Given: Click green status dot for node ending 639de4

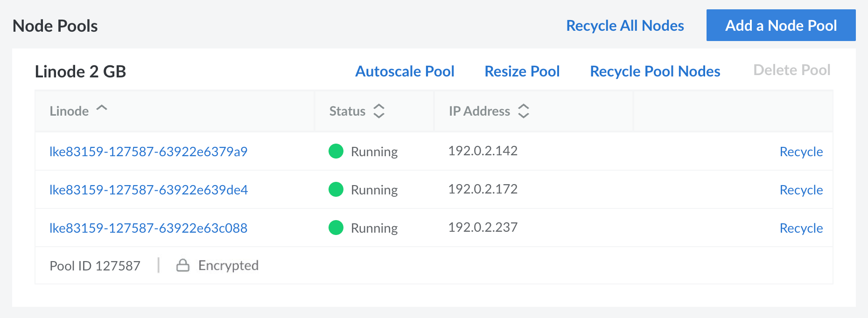Looking at the screenshot, I should pos(336,189).
